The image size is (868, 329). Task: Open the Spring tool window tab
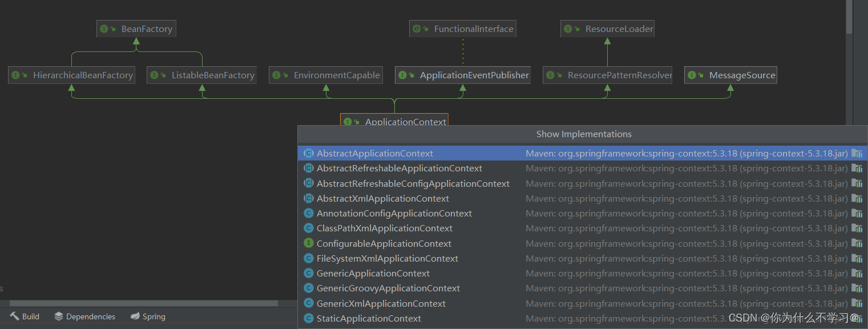[148, 316]
